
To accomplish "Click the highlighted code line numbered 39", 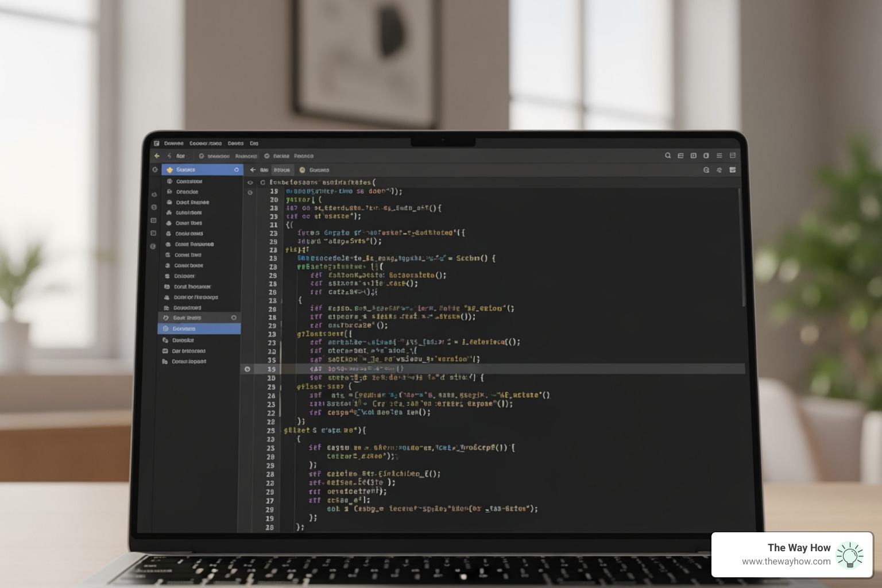I will coord(492,369).
